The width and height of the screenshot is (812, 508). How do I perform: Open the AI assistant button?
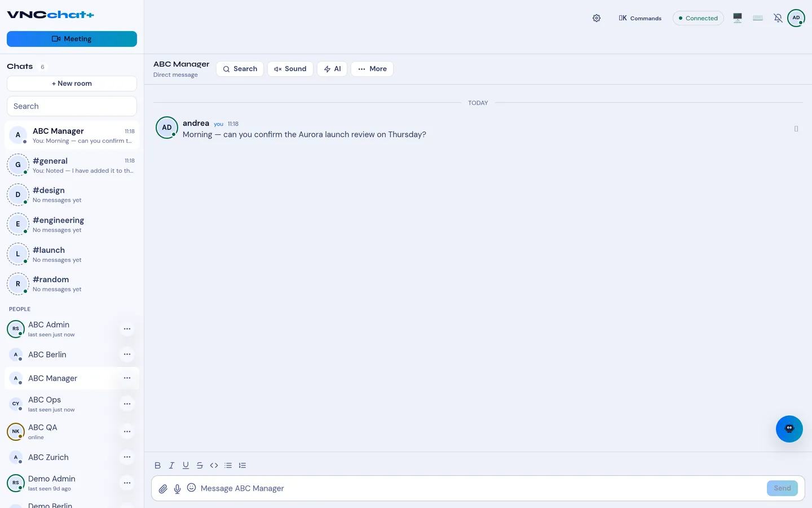332,69
